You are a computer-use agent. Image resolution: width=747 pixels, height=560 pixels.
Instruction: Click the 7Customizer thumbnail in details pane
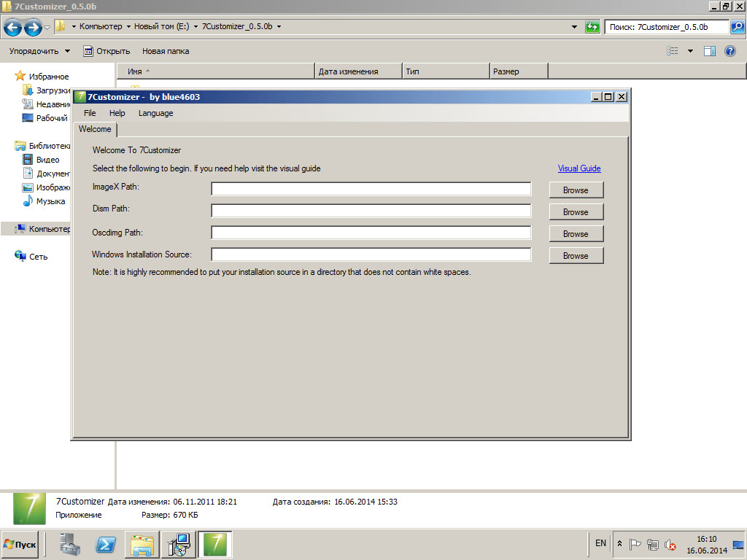tap(29, 508)
